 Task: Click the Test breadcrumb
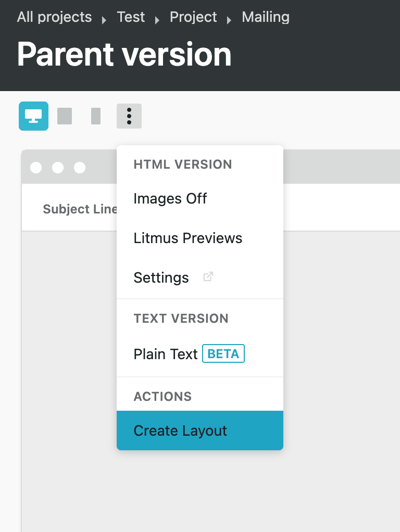click(131, 17)
